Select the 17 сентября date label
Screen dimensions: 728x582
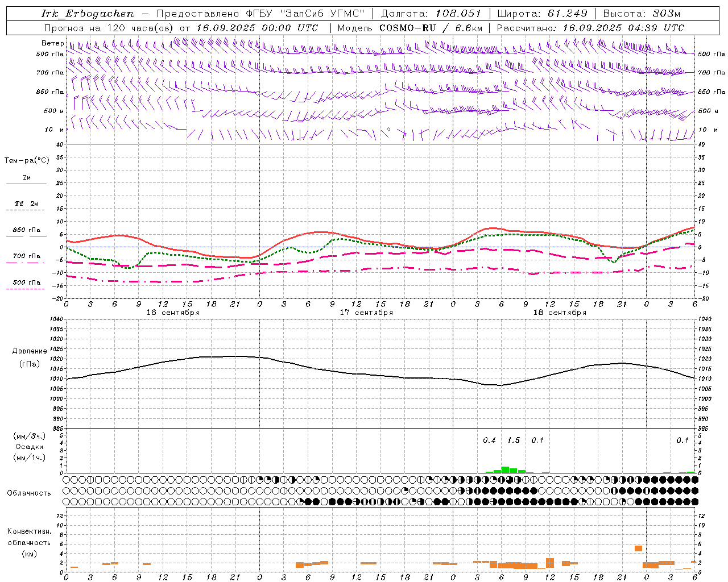[x=366, y=313]
